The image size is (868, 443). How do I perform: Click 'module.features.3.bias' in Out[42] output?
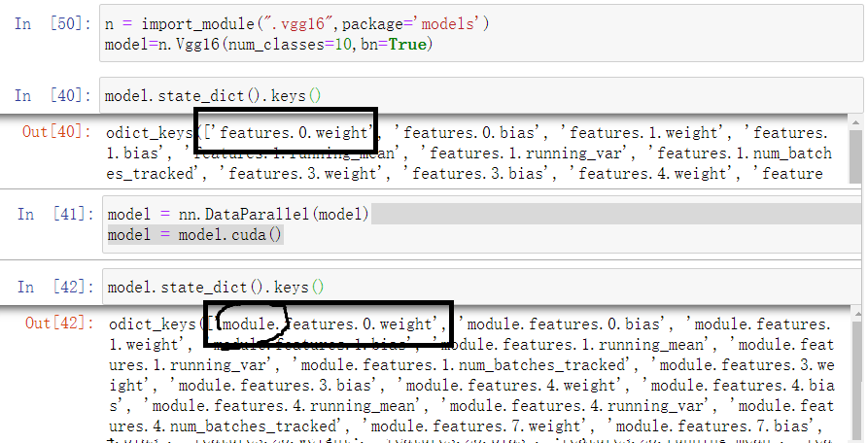[274, 385]
